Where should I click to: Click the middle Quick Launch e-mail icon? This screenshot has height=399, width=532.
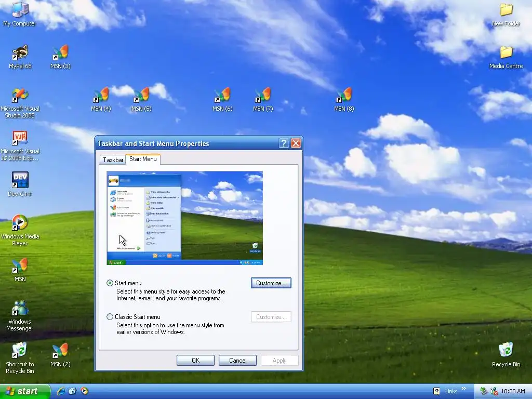tap(73, 391)
